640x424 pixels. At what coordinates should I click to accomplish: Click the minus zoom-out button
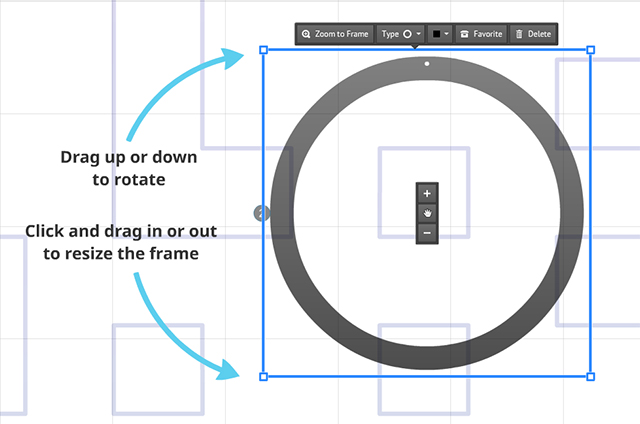coord(427,233)
